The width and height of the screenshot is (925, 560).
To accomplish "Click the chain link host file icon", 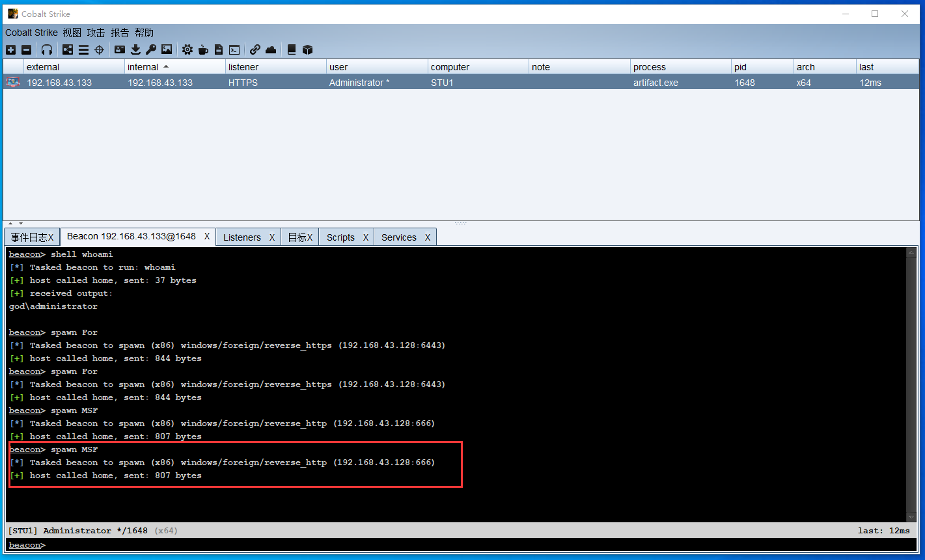I will point(255,49).
